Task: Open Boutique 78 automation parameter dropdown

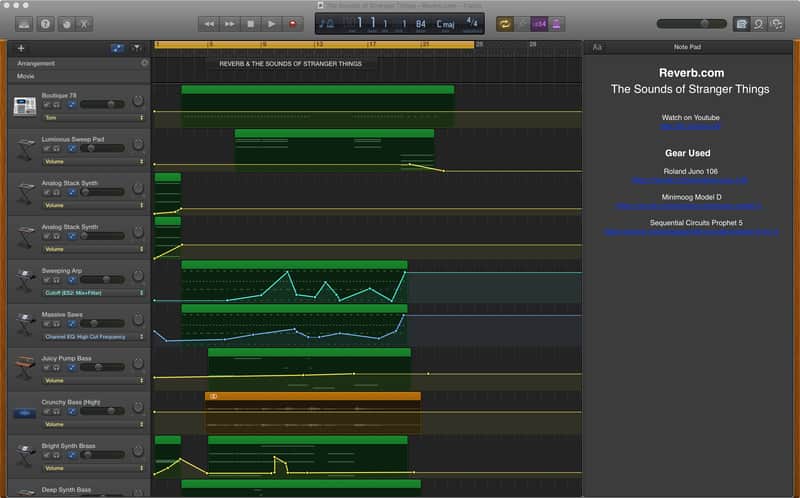Action: 93,117
